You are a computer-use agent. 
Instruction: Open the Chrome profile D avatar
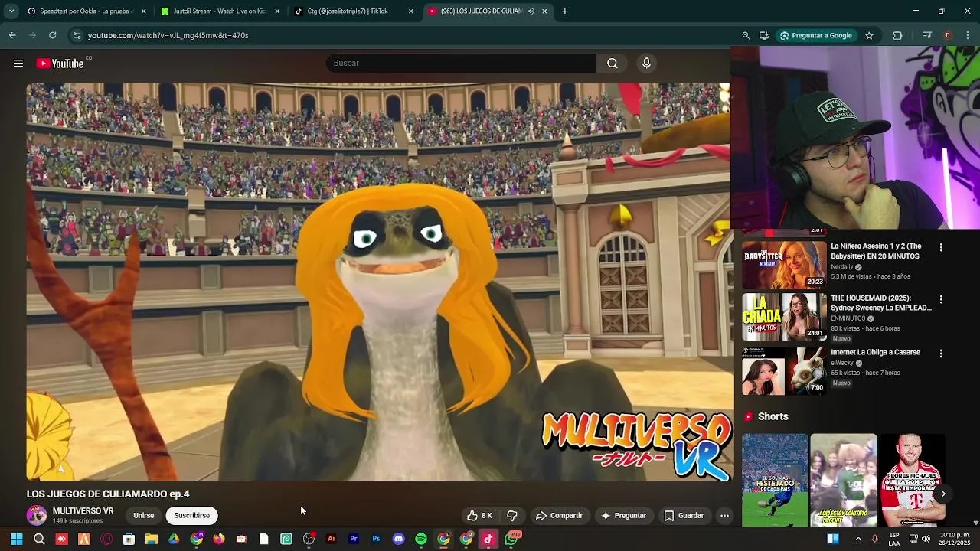click(x=948, y=35)
